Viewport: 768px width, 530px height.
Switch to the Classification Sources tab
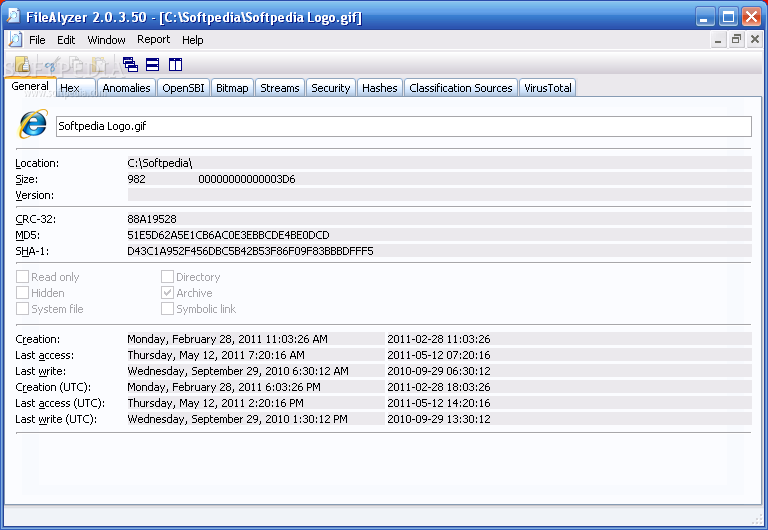[x=461, y=88]
